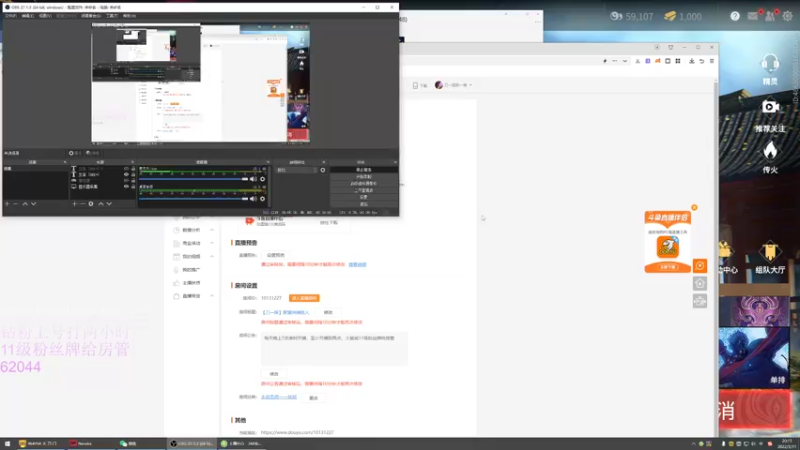Open 设置 from OBS controls
The width and height of the screenshot is (800, 450).
[x=364, y=197]
